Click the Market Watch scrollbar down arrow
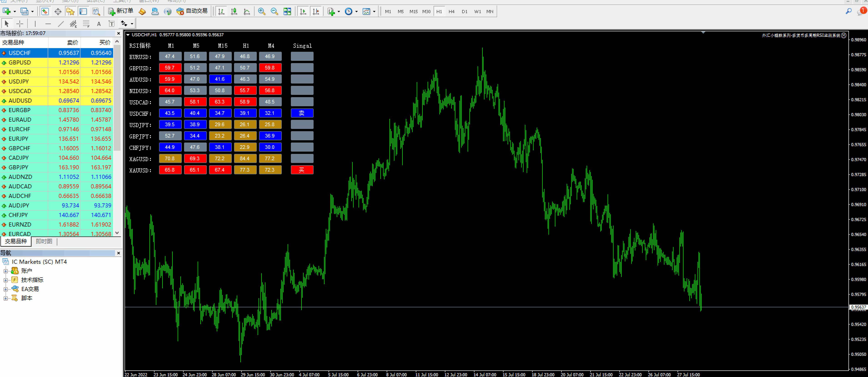Viewport: 868px width, 377px height. pos(117,233)
